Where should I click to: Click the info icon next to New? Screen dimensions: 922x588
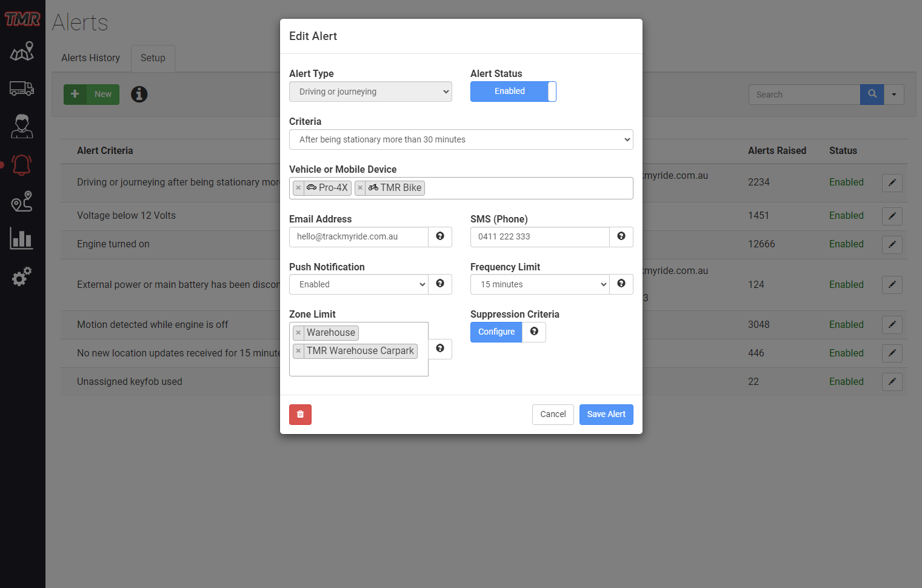coord(139,94)
